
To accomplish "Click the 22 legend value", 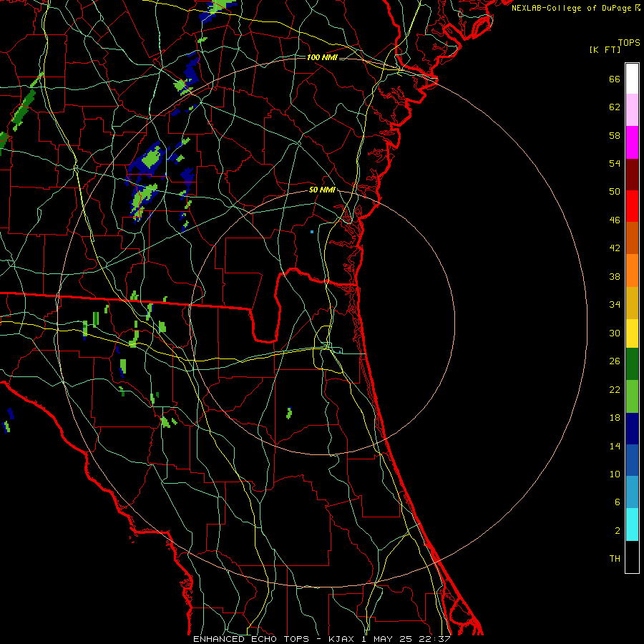I will 615,389.
